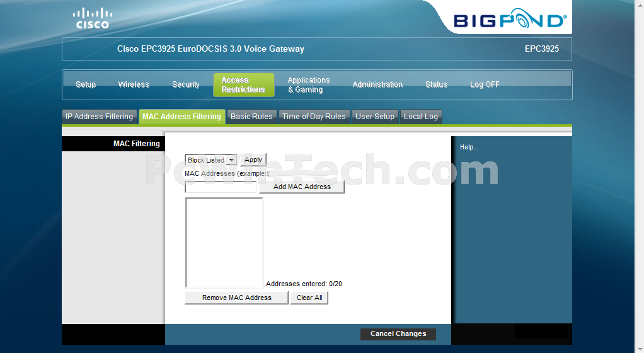Open the Basic Rules tab
The image size is (644, 353).
pos(251,117)
